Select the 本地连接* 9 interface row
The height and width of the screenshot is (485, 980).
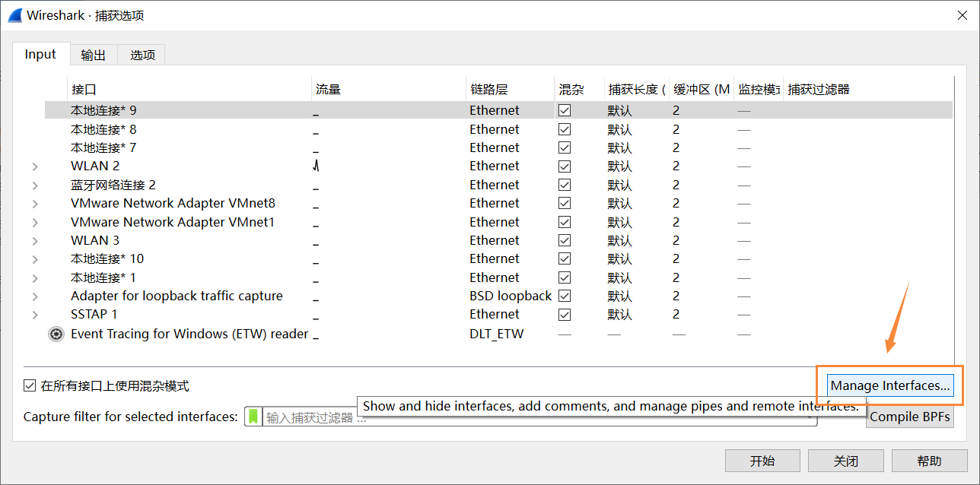[x=498, y=110]
